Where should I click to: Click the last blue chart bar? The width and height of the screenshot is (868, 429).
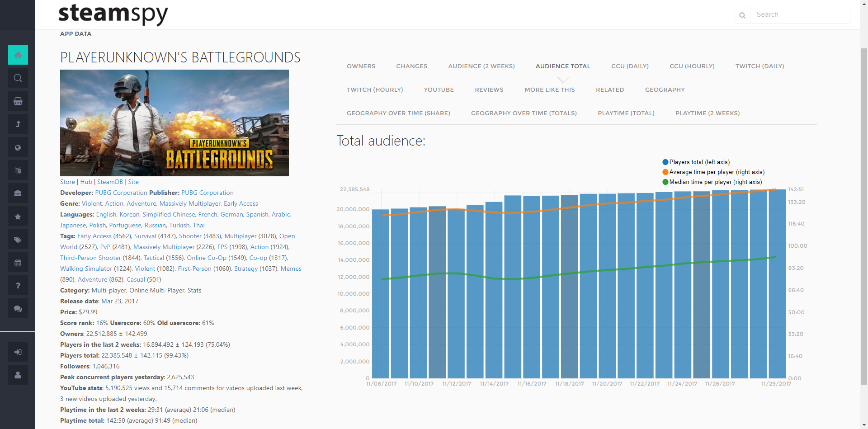coord(777,284)
